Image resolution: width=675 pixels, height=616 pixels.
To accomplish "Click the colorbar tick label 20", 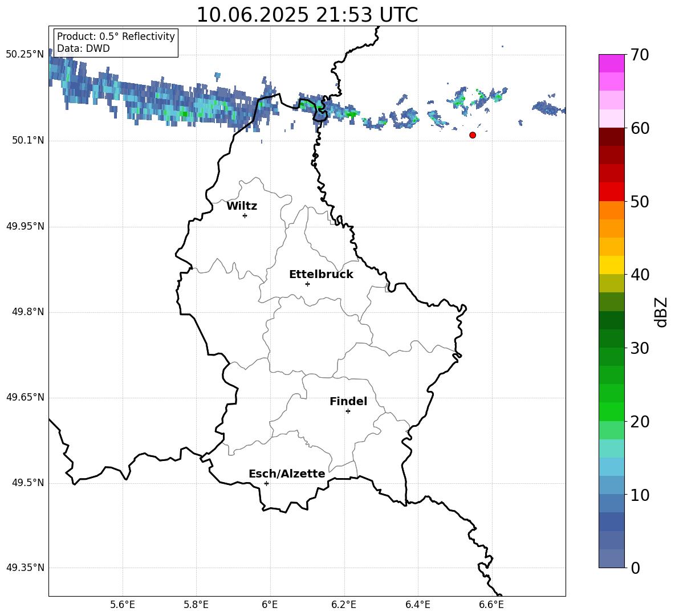I will click(640, 421).
